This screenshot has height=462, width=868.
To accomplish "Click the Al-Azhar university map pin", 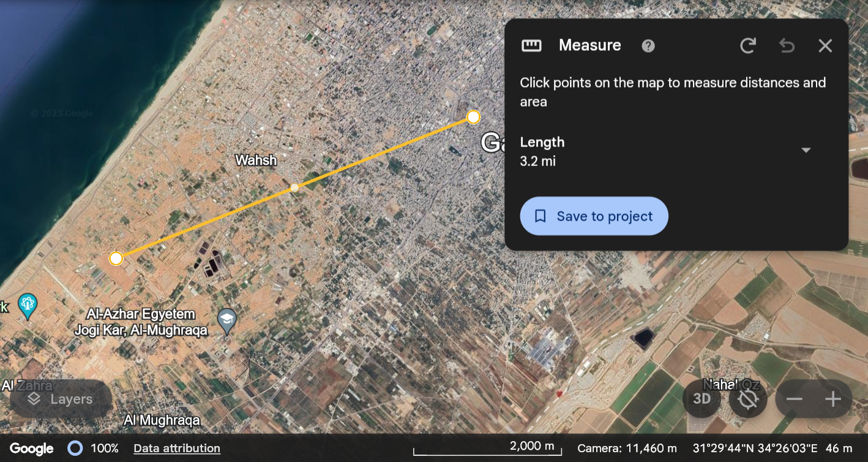I will point(227,319).
